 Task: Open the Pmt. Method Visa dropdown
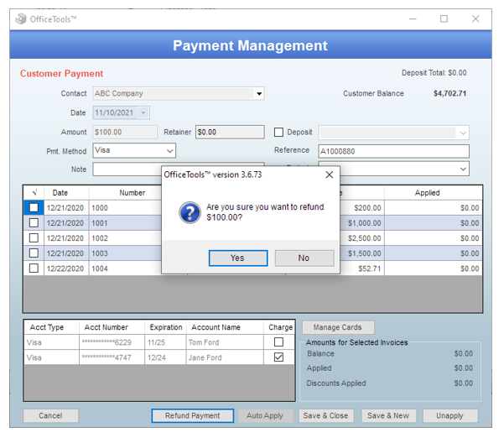169,150
